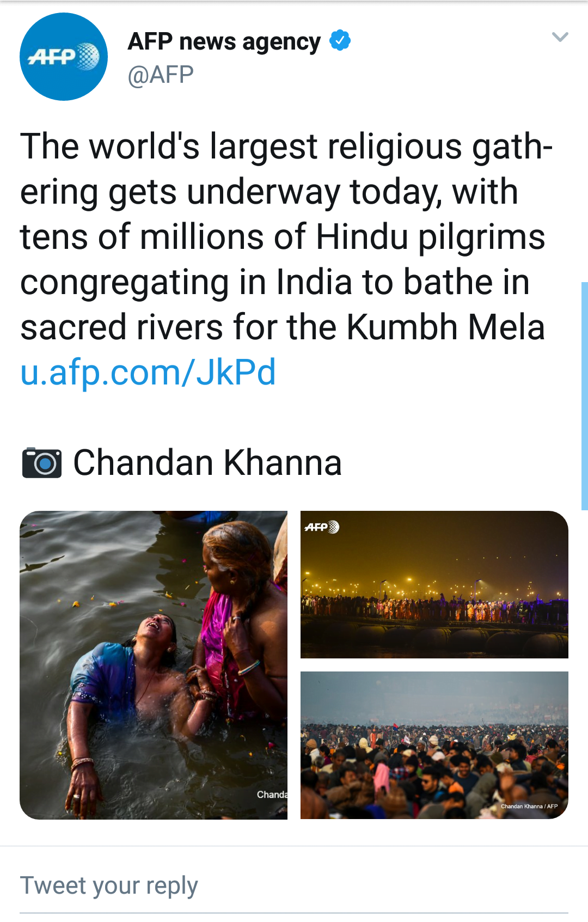Open the AFP news agency display name
This screenshot has width=588, height=922.
224,41
